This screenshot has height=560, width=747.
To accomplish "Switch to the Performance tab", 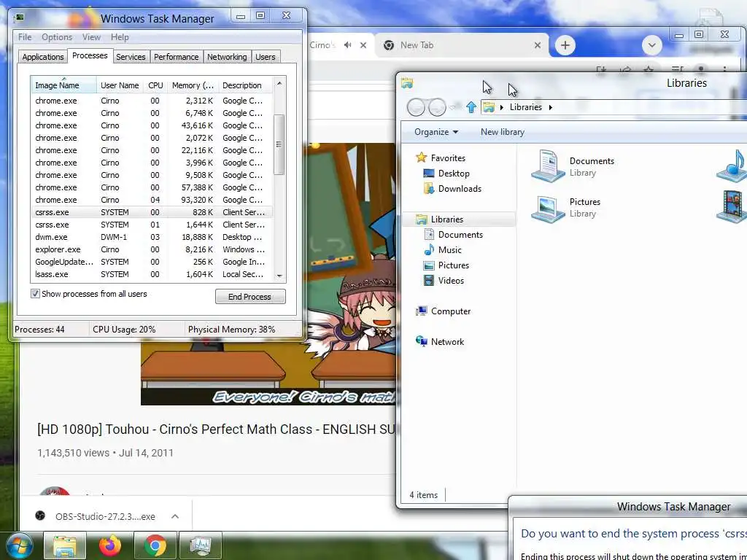I will pyautogui.click(x=176, y=57).
